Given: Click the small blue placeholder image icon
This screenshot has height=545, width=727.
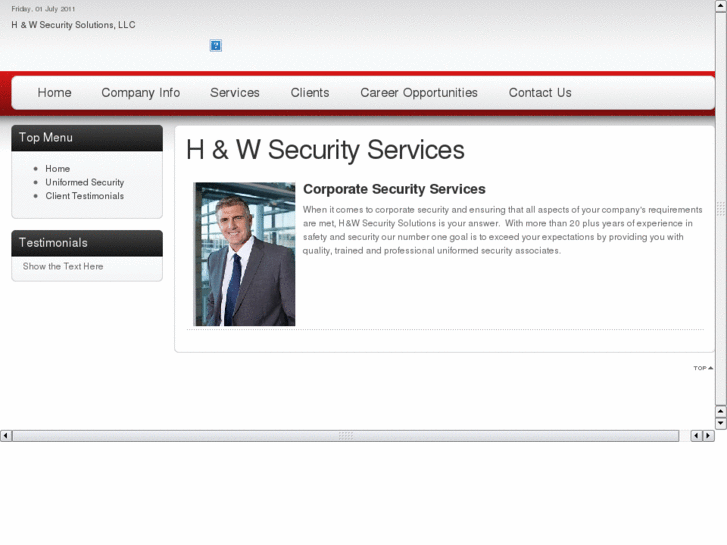Looking at the screenshot, I should coord(216,45).
